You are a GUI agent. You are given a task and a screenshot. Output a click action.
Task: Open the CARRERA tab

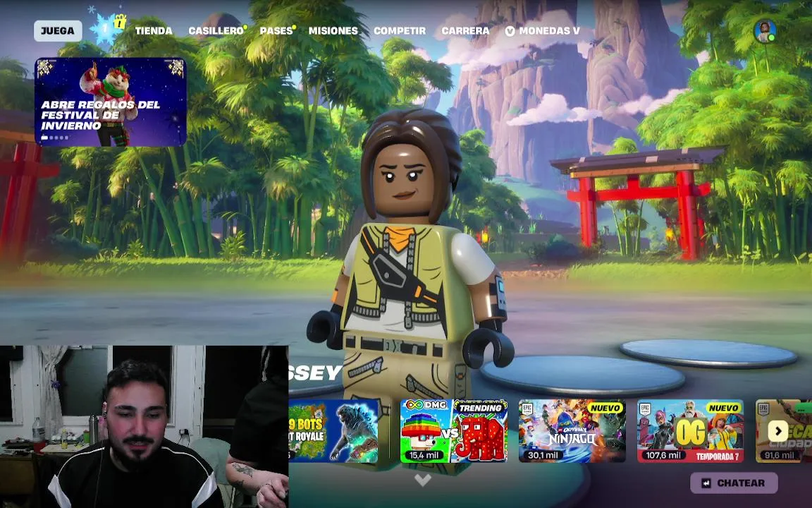(465, 30)
